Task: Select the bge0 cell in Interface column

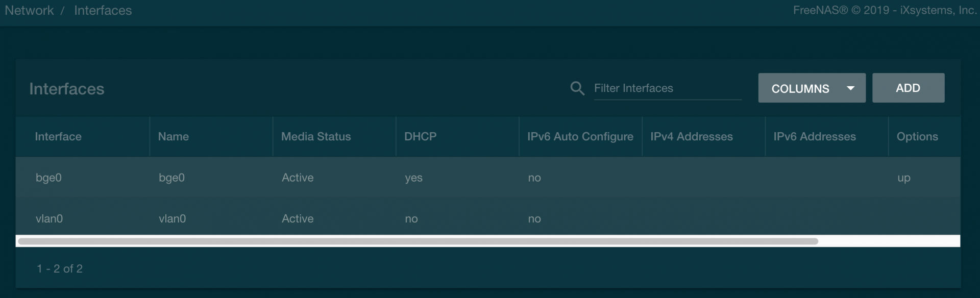Action: (48, 178)
